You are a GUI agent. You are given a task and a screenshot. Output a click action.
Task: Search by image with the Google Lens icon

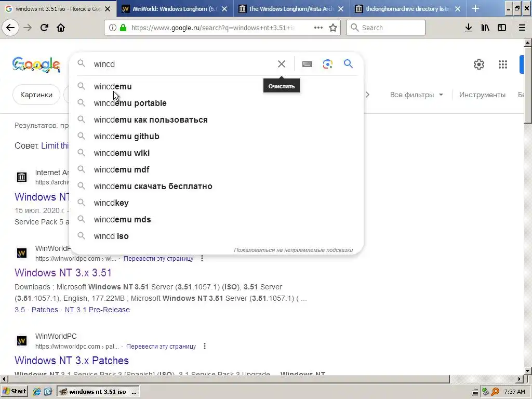coord(327,64)
